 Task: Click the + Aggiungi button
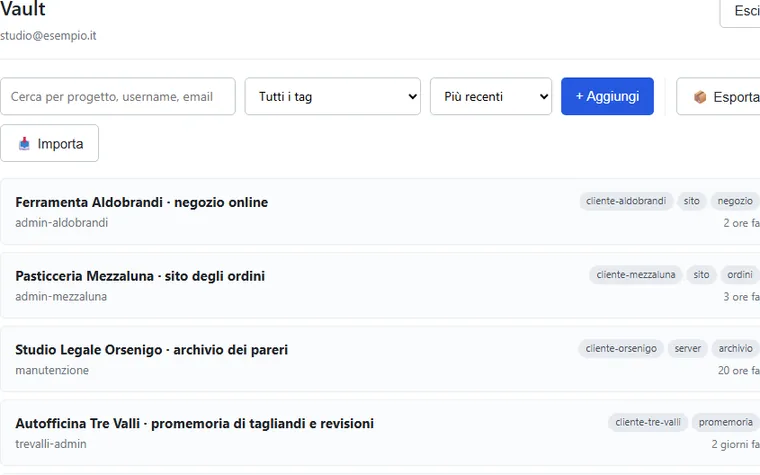click(607, 96)
